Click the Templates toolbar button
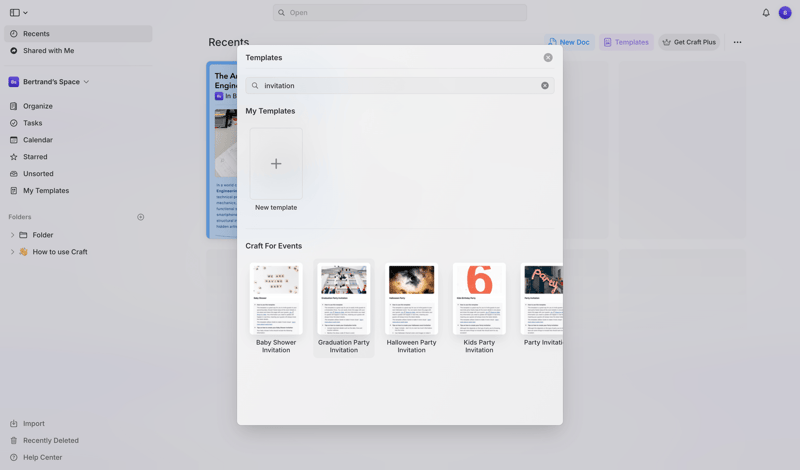 [x=627, y=42]
